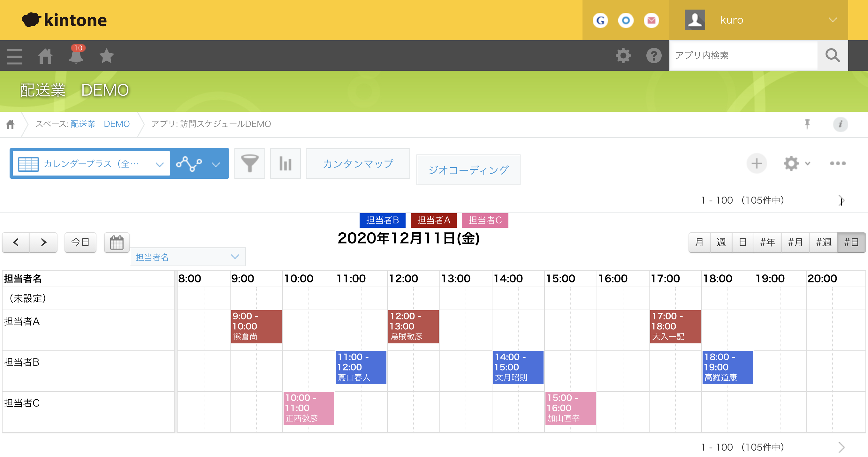
Task: Click the 担当者C pink legend swatch
Action: (x=485, y=220)
